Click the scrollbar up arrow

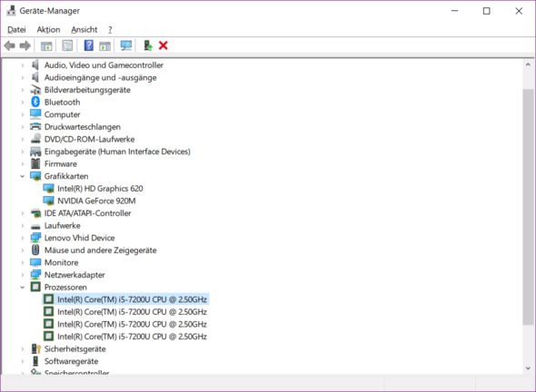528,64
